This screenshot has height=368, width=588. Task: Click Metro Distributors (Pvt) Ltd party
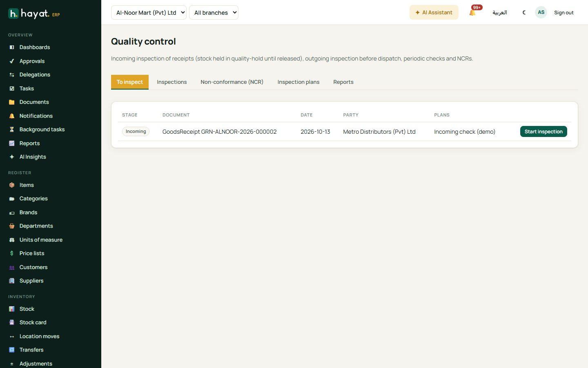coord(379,132)
